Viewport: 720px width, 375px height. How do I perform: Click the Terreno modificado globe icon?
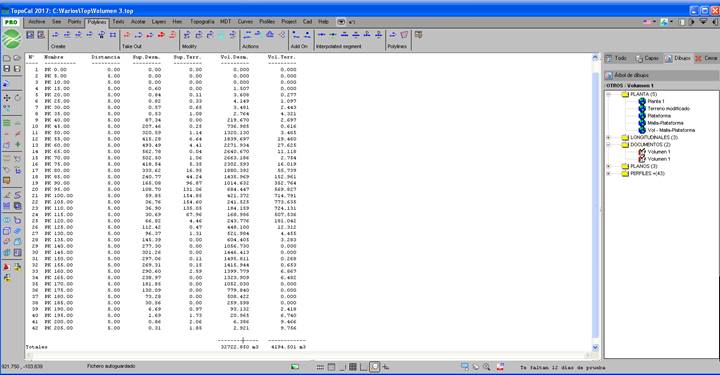tap(642, 109)
